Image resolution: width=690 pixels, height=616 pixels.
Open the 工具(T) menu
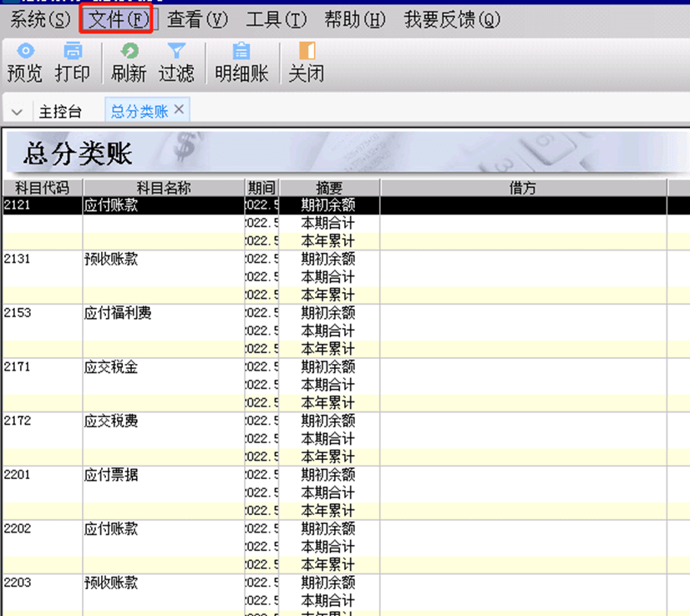[x=276, y=18]
